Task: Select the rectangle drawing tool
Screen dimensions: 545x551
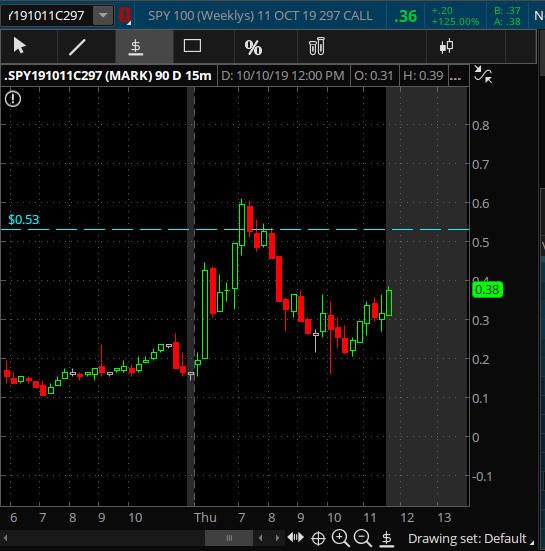Action: tap(192, 46)
